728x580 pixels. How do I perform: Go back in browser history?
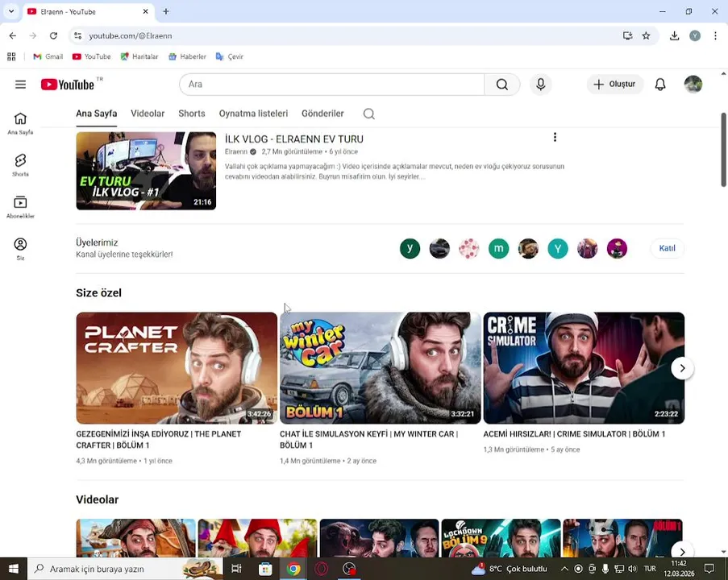(x=13, y=35)
